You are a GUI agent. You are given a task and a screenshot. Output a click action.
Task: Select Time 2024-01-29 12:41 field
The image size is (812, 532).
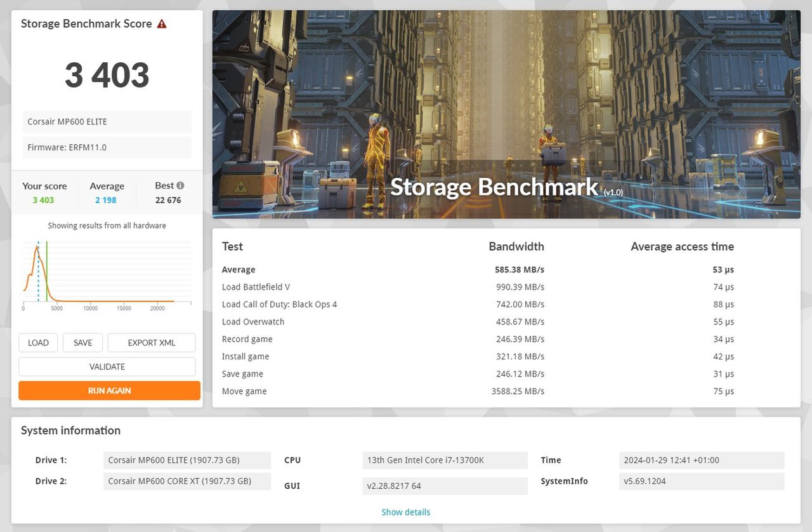(702, 460)
